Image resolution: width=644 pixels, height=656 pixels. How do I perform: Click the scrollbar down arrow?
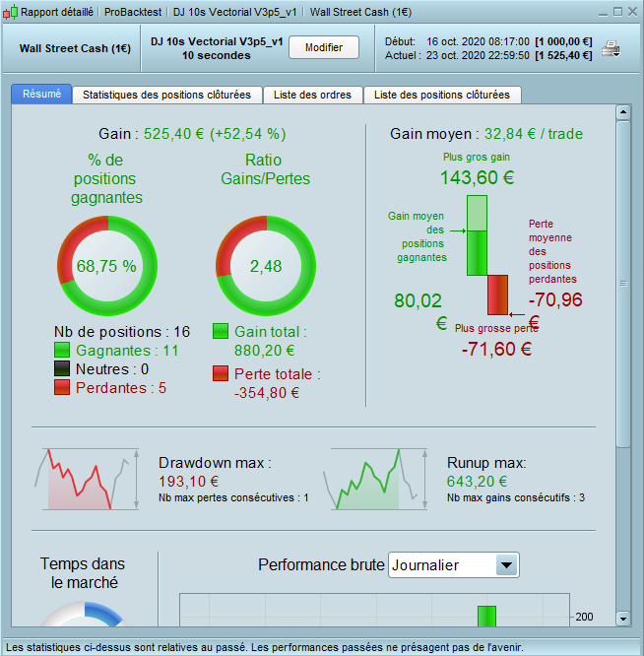623,619
